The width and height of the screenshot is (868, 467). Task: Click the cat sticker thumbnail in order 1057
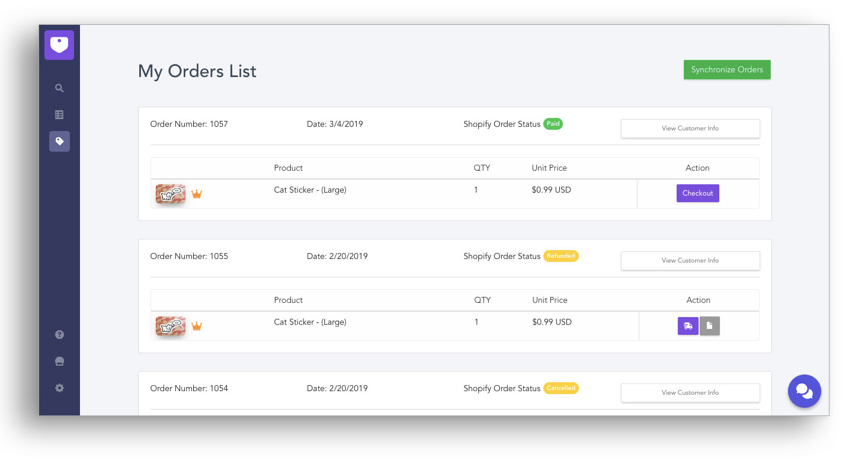point(171,194)
